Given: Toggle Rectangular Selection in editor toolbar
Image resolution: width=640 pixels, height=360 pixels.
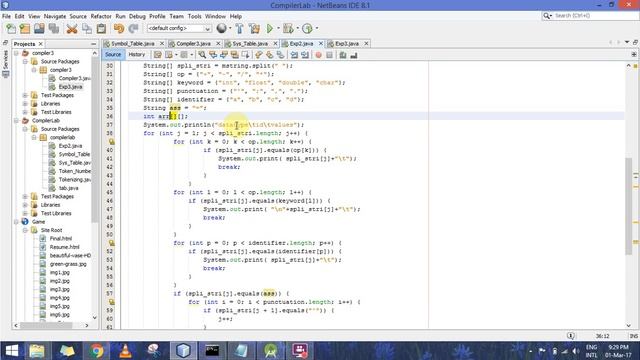Looking at the screenshot, I should [246, 55].
